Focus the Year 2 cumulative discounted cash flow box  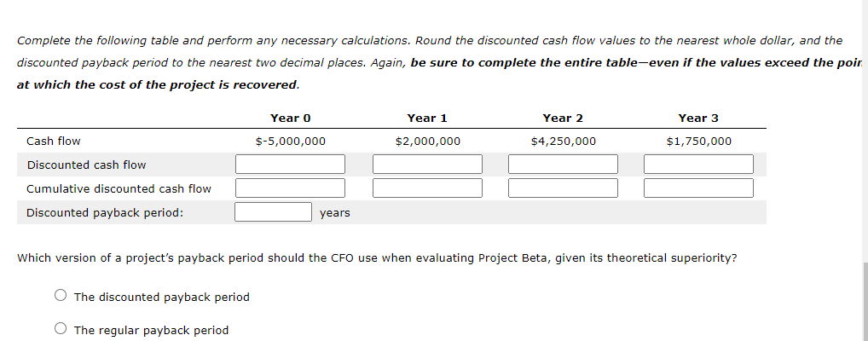click(x=563, y=188)
